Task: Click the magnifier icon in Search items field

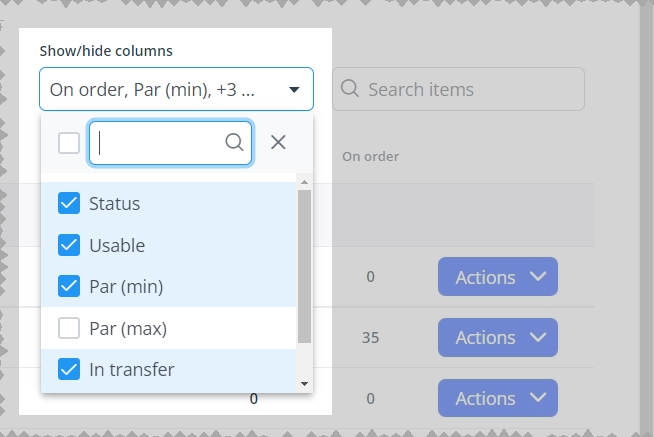Action: (x=350, y=89)
